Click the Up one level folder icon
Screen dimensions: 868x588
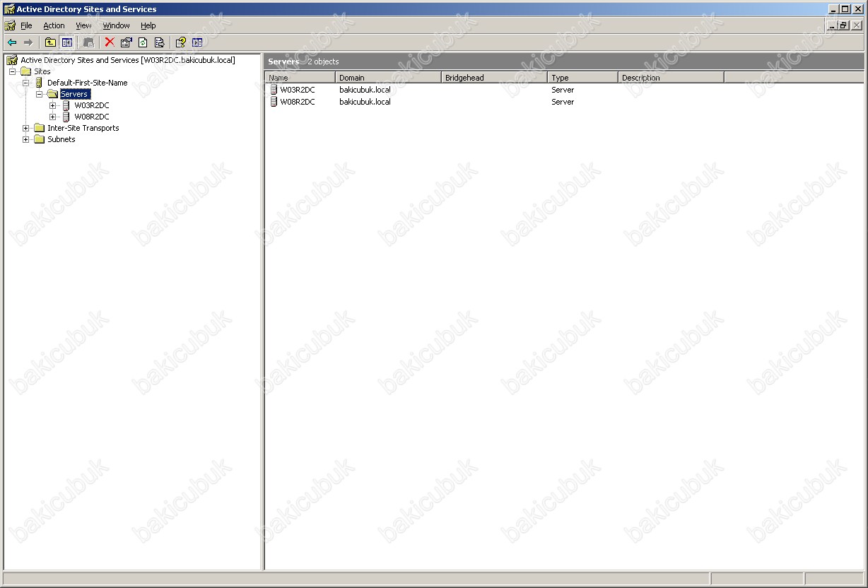click(x=50, y=42)
